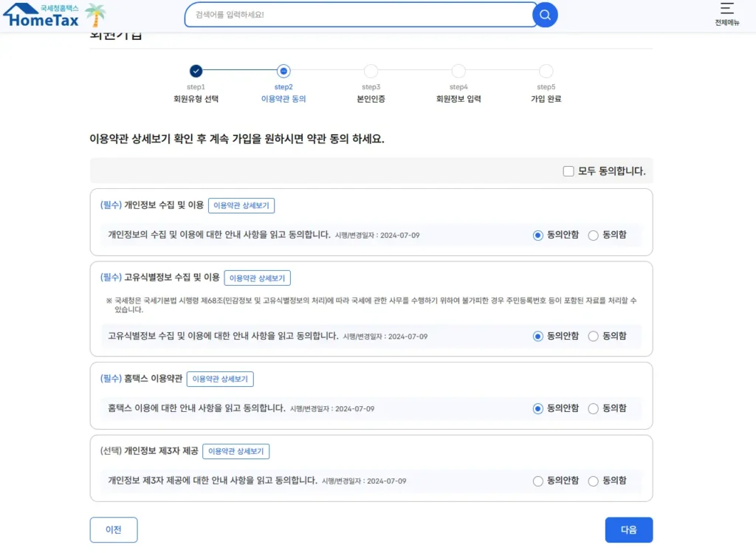The width and height of the screenshot is (756, 553).
Task: Click the 회원정보 입력 step label
Action: pyautogui.click(x=458, y=99)
